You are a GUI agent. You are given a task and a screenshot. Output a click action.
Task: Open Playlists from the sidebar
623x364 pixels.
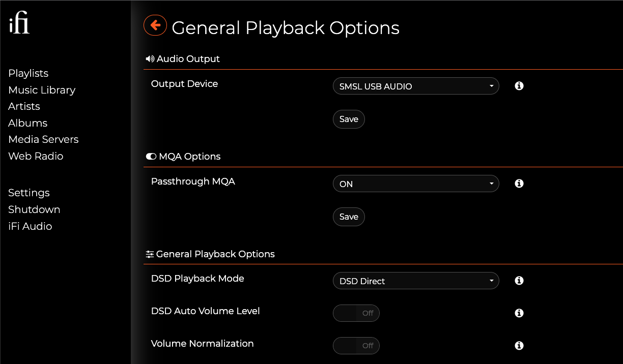click(29, 73)
